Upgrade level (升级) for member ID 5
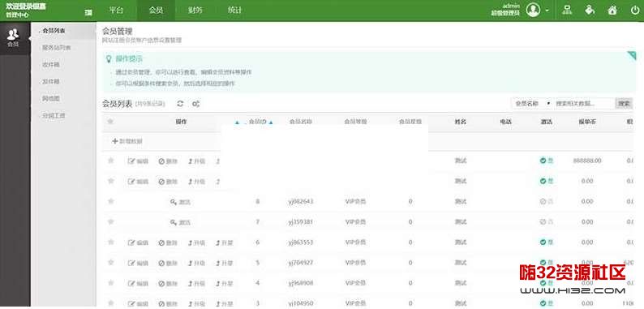The image size is (644, 309). click(197, 264)
